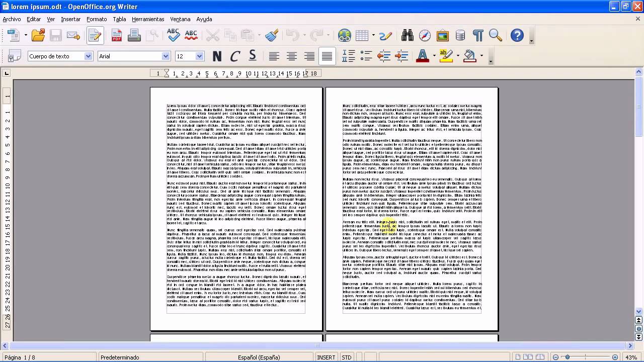Open the Ayuda menu

click(204, 19)
